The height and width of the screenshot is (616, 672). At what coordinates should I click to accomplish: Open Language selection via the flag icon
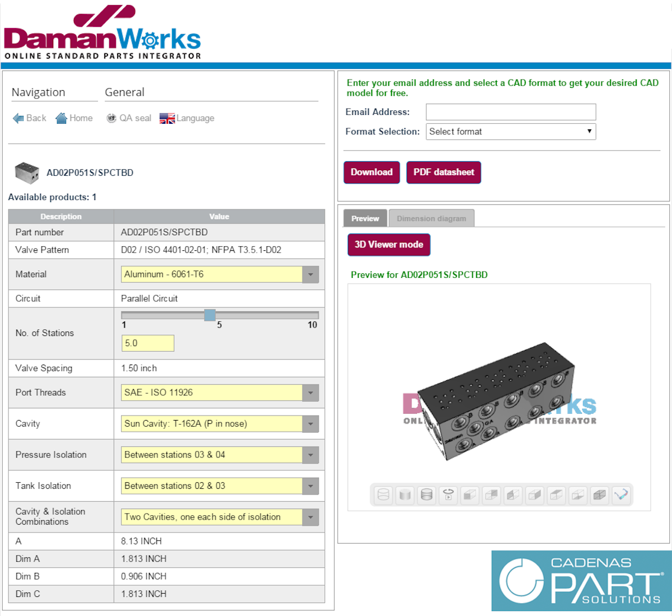(166, 118)
